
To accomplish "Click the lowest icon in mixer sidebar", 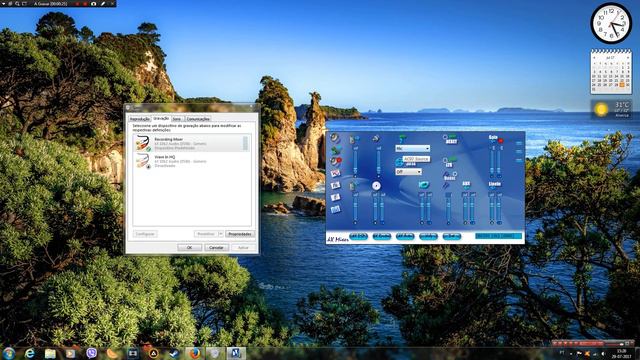I will [x=336, y=209].
